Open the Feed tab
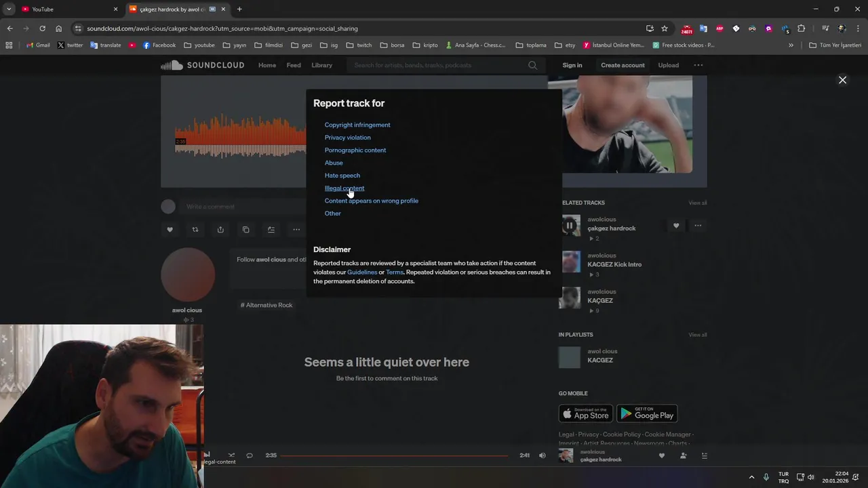The height and width of the screenshot is (488, 868). click(x=294, y=65)
